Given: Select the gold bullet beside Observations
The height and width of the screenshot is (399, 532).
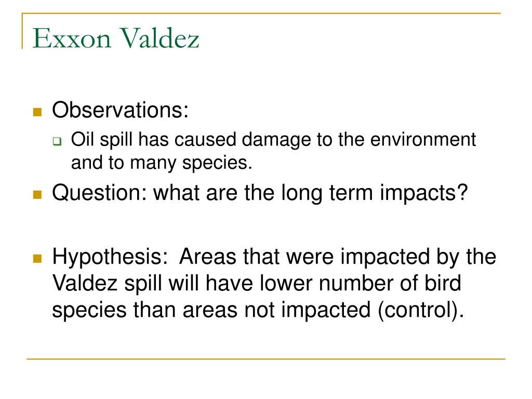Looking at the screenshot, I should tap(37, 112).
